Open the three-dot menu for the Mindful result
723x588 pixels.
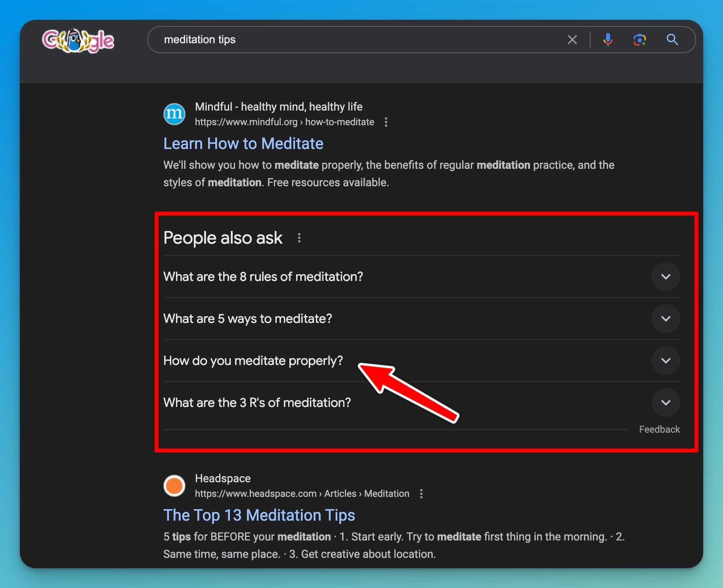(x=386, y=122)
